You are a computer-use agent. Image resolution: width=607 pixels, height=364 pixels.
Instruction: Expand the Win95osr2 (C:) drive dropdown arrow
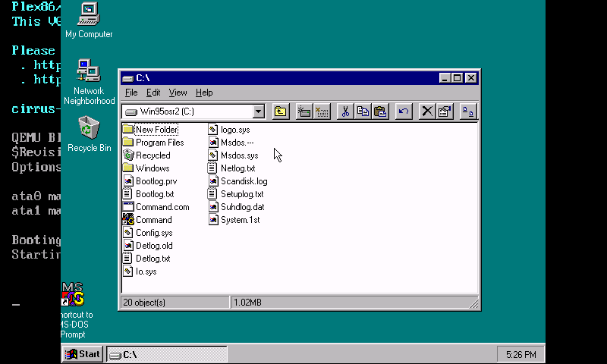[259, 111]
